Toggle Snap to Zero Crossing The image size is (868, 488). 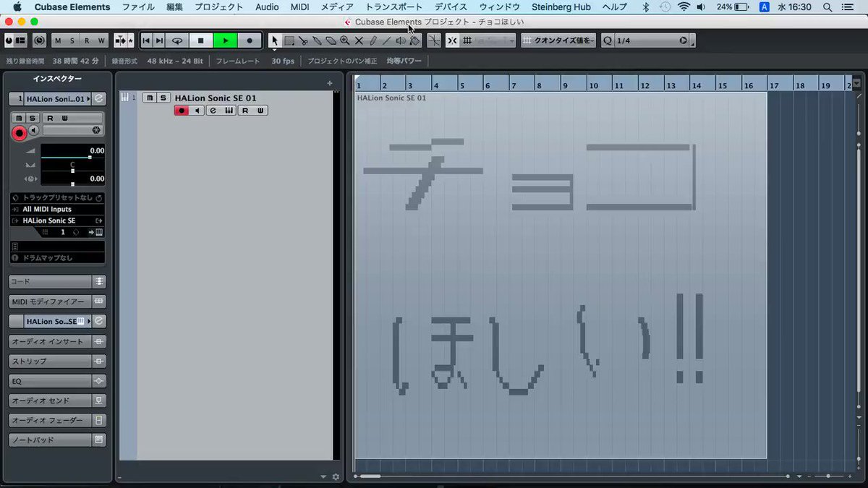coord(434,41)
